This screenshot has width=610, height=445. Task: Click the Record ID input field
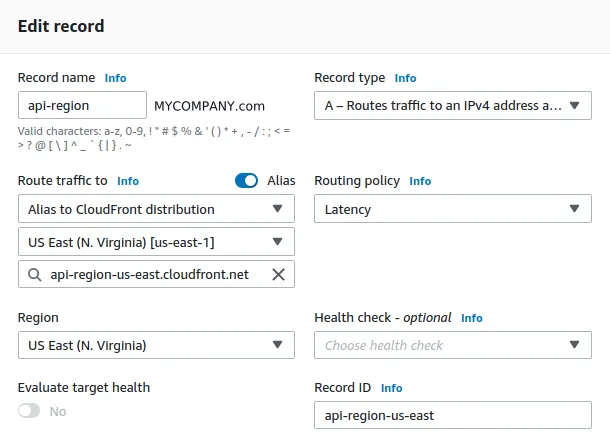[452, 415]
